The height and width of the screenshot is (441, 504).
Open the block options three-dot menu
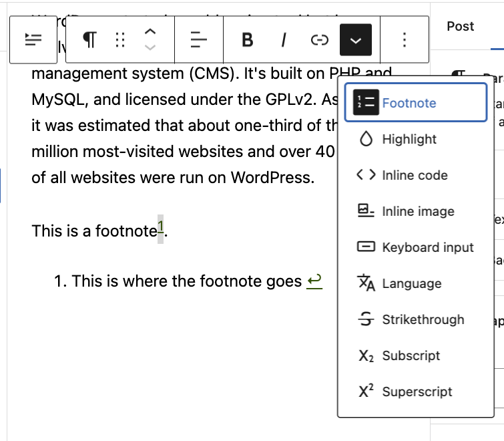tap(404, 40)
